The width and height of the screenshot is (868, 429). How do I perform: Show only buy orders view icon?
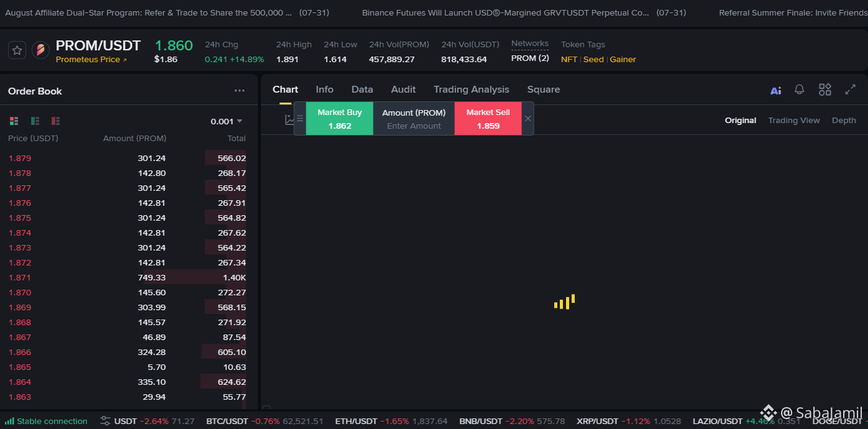(x=35, y=121)
